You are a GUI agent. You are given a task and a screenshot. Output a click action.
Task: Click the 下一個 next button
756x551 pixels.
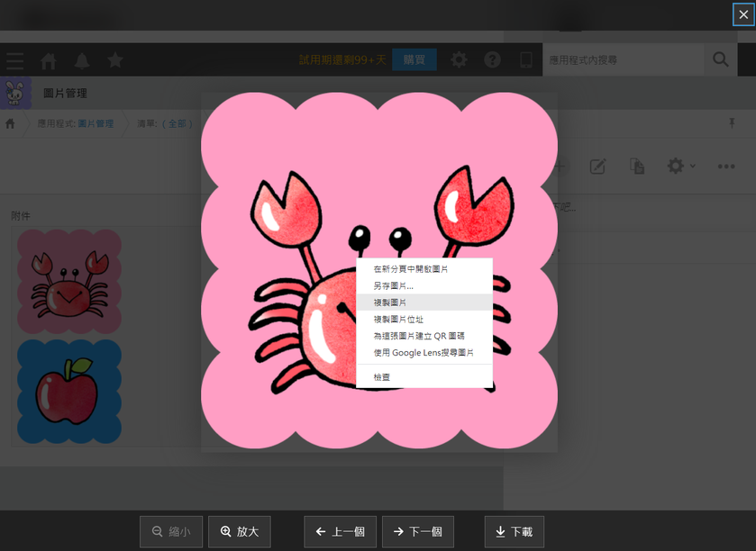[x=417, y=532]
